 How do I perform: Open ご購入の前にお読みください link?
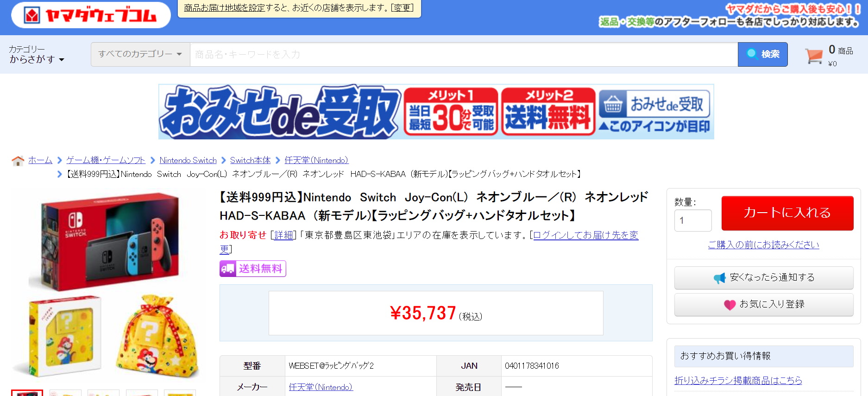tap(763, 245)
